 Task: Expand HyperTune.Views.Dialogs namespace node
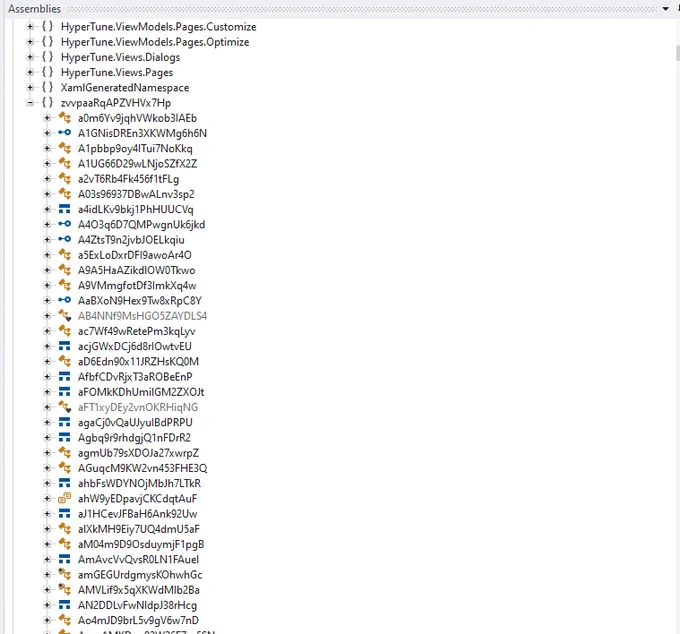pos(30,57)
